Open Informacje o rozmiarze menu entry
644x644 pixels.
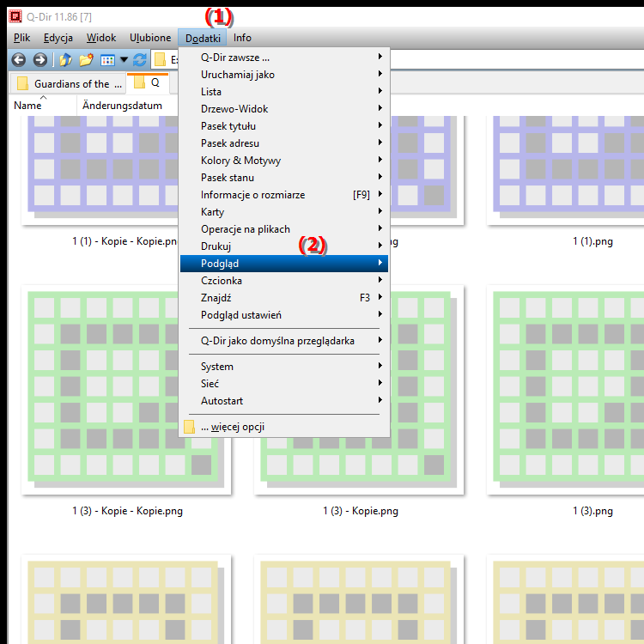point(284,195)
